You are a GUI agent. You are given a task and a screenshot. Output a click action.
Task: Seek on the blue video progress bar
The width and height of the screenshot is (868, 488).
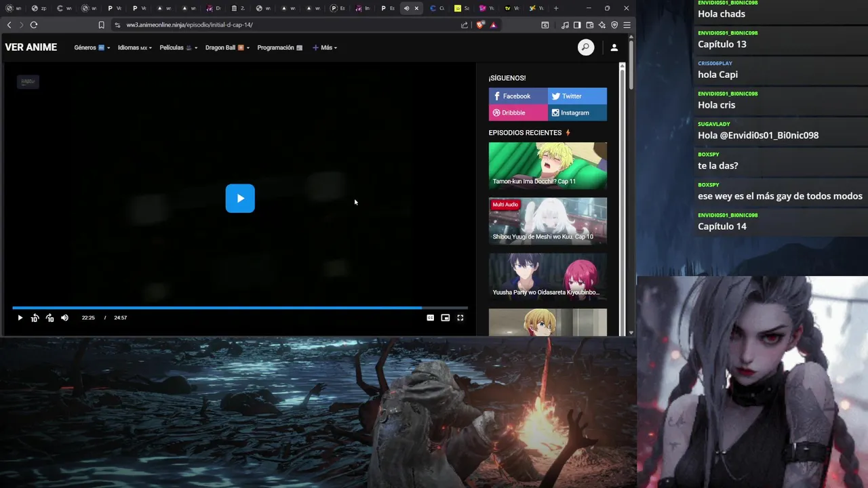click(x=240, y=308)
